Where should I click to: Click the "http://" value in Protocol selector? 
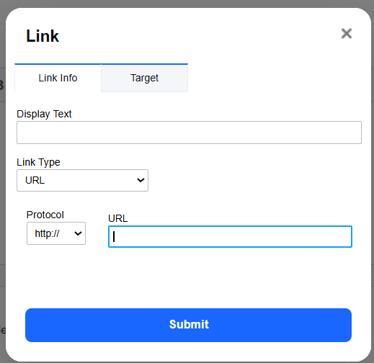(x=47, y=233)
